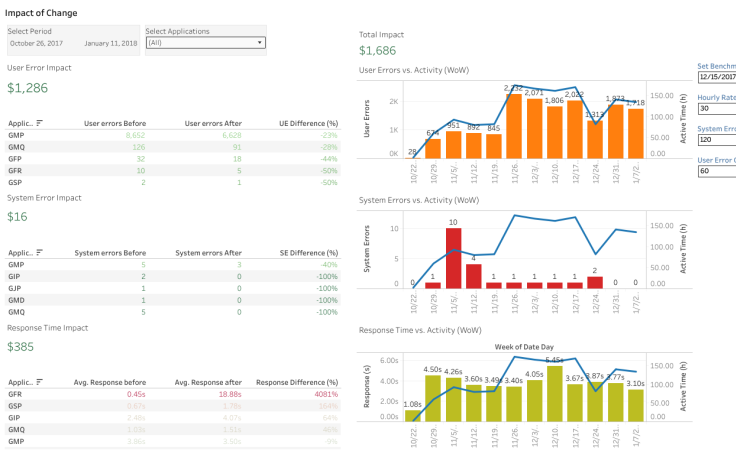
Task: Click the SE Difference (%) column header
Action: 307,253
